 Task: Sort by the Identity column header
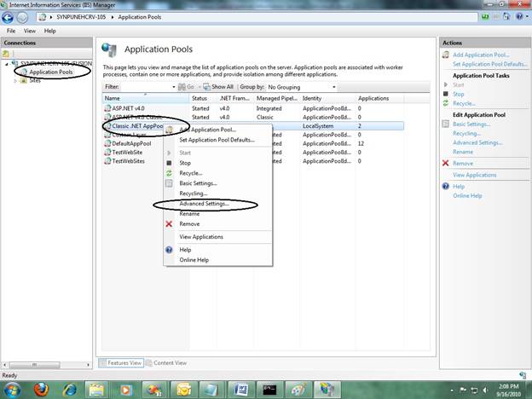tap(327, 98)
